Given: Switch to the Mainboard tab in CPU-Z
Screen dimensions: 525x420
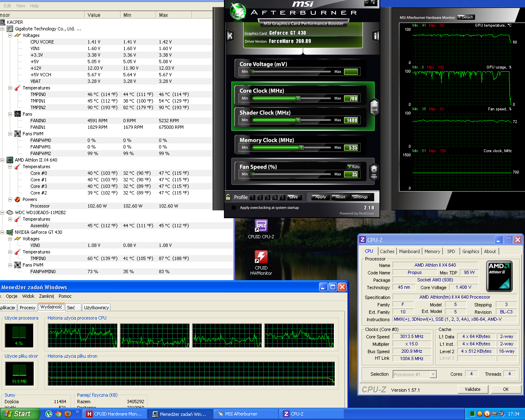Looking at the screenshot, I should tap(409, 251).
